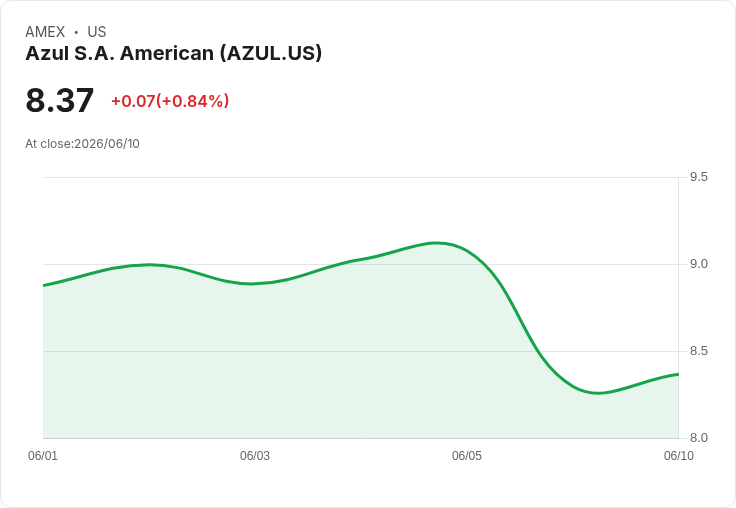736x508 pixels.
Task: Click the 8.0 price axis label
Action: pyautogui.click(x=698, y=438)
